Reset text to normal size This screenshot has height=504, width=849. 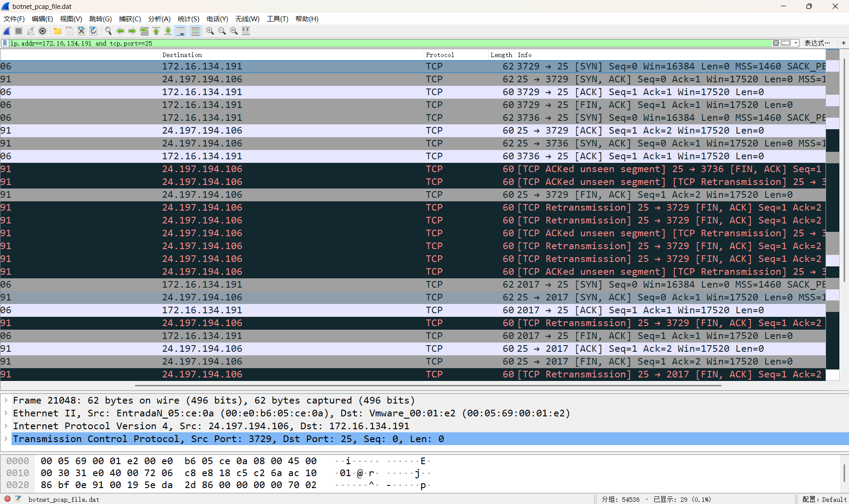[234, 31]
